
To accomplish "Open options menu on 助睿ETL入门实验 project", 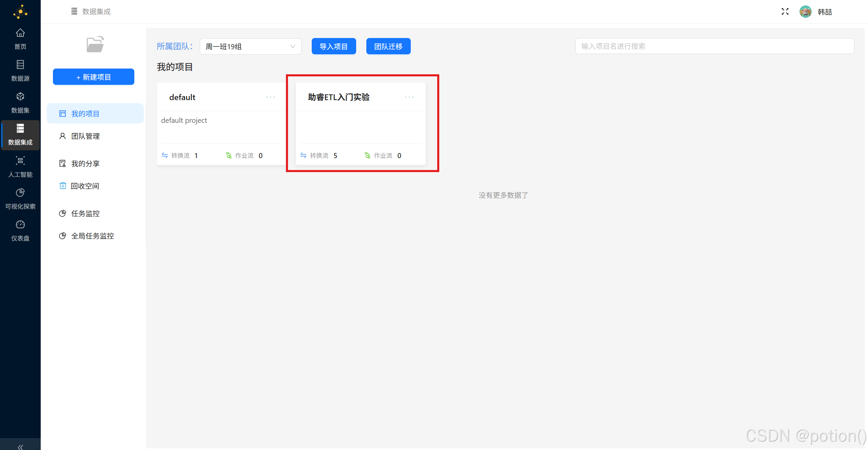I will tap(409, 97).
